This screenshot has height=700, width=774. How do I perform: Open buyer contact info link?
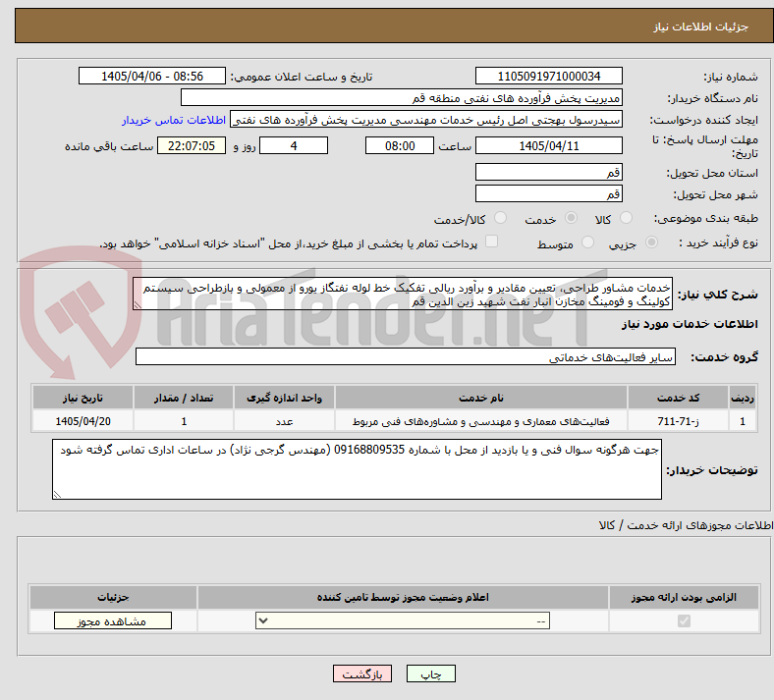click(x=174, y=120)
